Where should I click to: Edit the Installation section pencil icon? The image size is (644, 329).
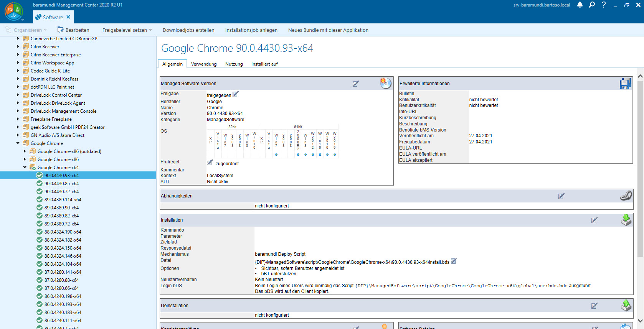point(594,220)
